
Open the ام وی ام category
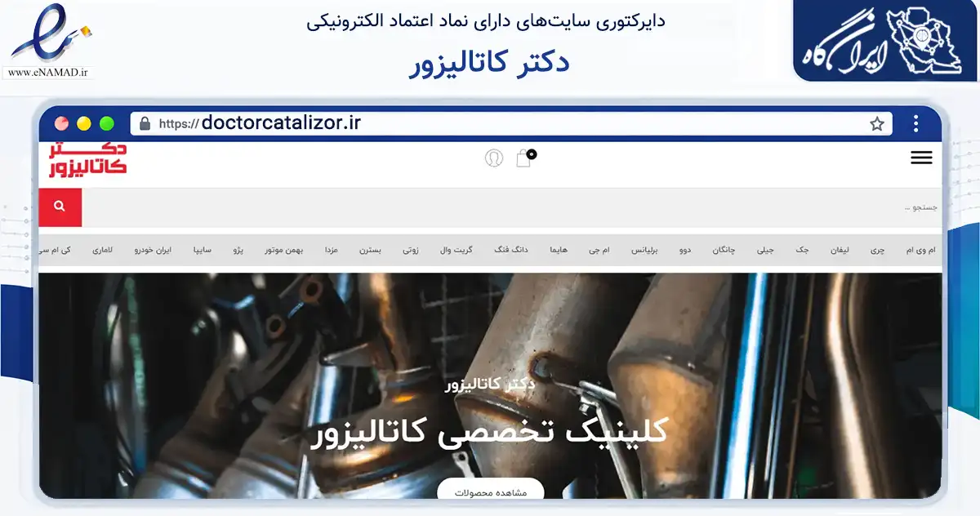click(x=921, y=250)
